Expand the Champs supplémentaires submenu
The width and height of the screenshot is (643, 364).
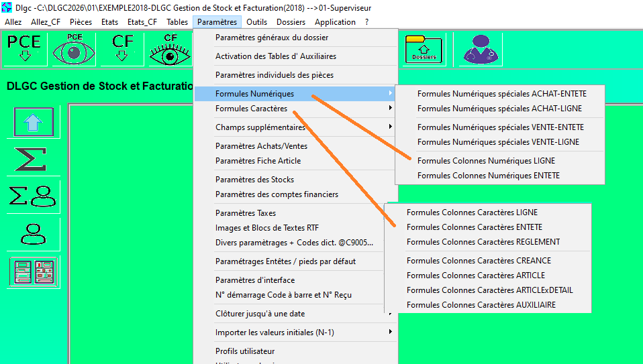pyautogui.click(x=260, y=127)
